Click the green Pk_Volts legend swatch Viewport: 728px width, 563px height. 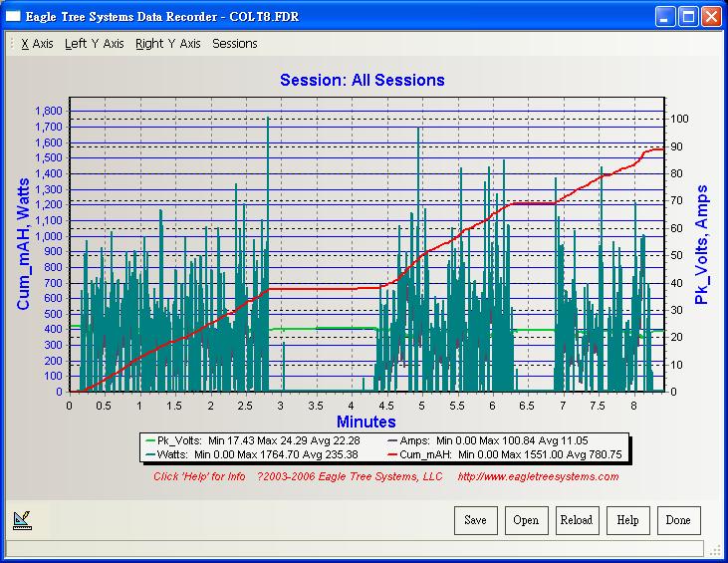151,440
